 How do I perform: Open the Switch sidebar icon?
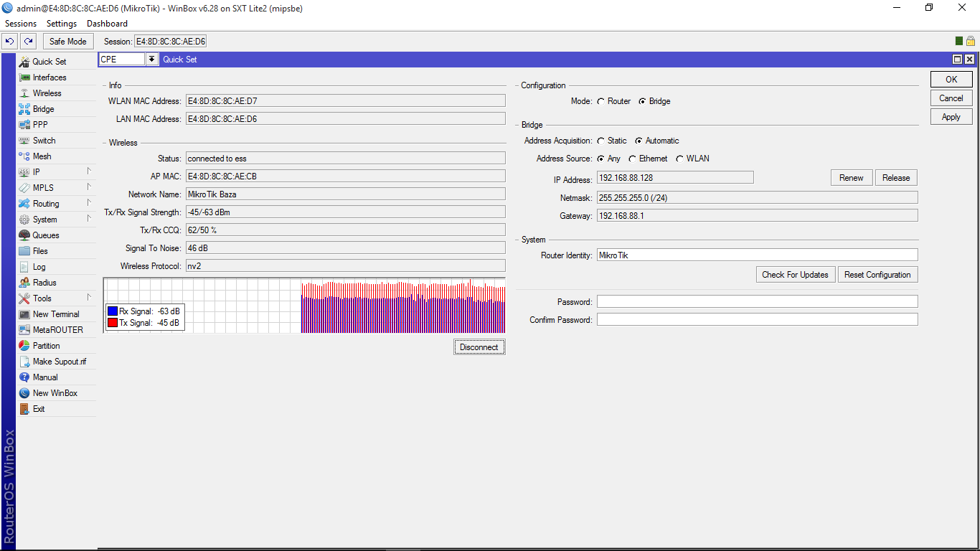tap(24, 141)
